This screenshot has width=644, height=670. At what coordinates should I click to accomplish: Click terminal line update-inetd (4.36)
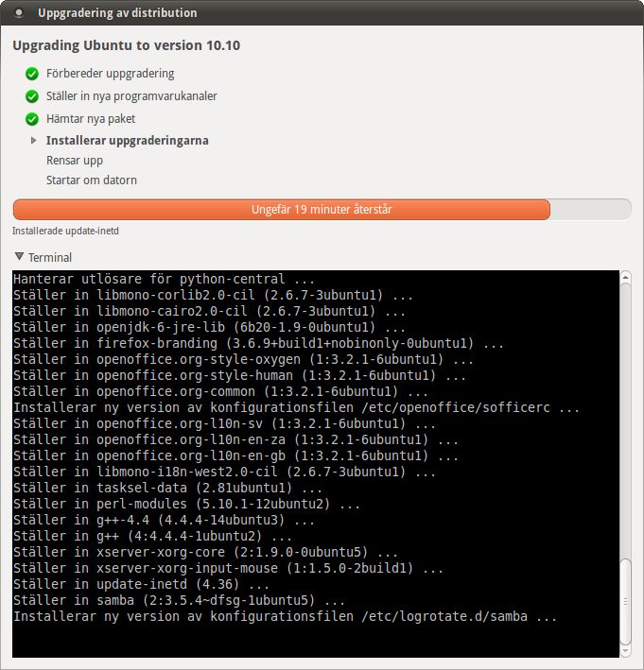[x=141, y=584]
